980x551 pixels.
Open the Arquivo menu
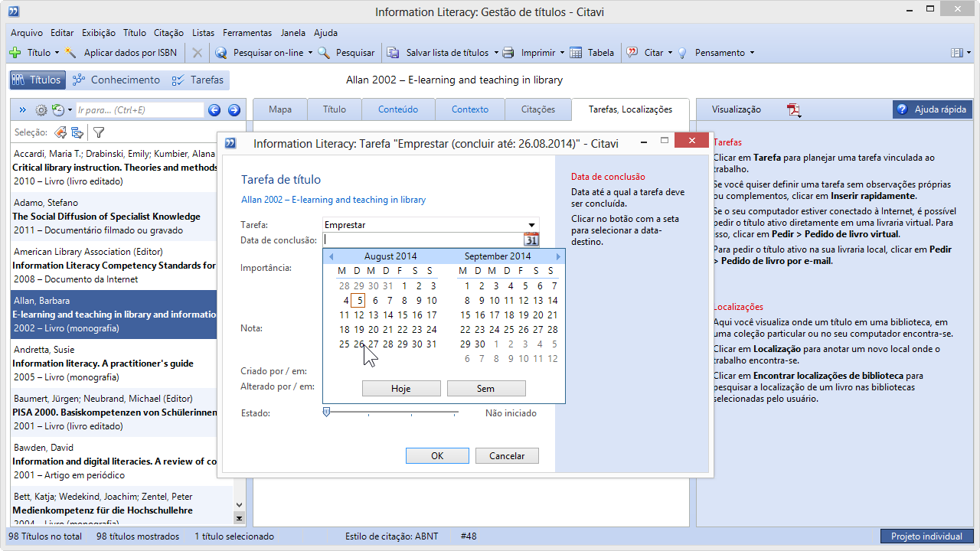click(27, 33)
